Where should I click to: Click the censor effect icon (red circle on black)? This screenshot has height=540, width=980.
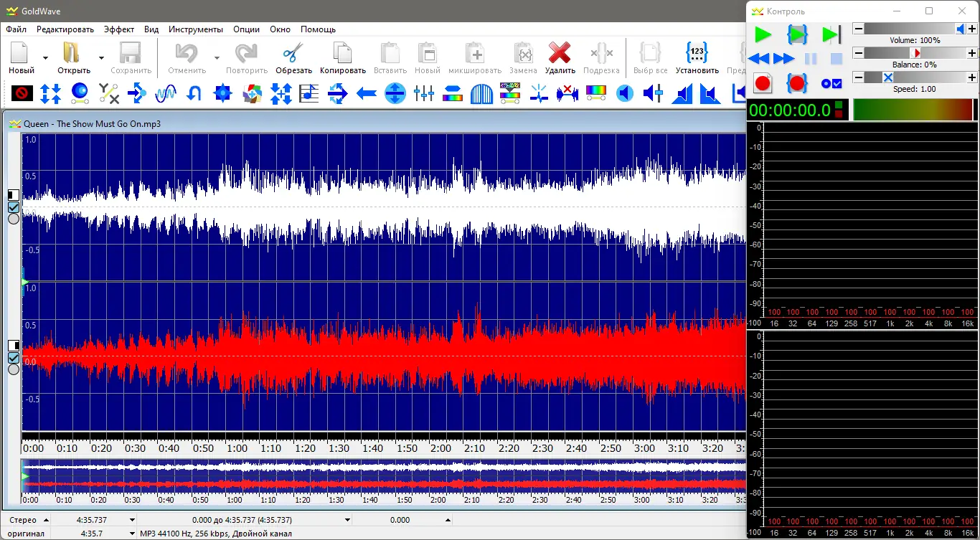22,93
